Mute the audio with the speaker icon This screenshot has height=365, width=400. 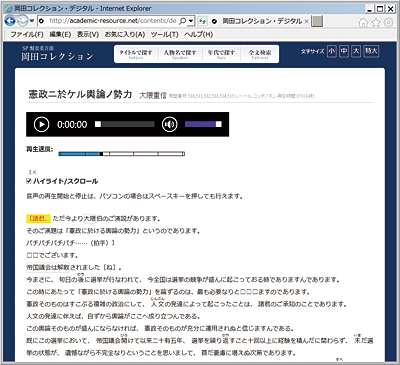tap(169, 124)
